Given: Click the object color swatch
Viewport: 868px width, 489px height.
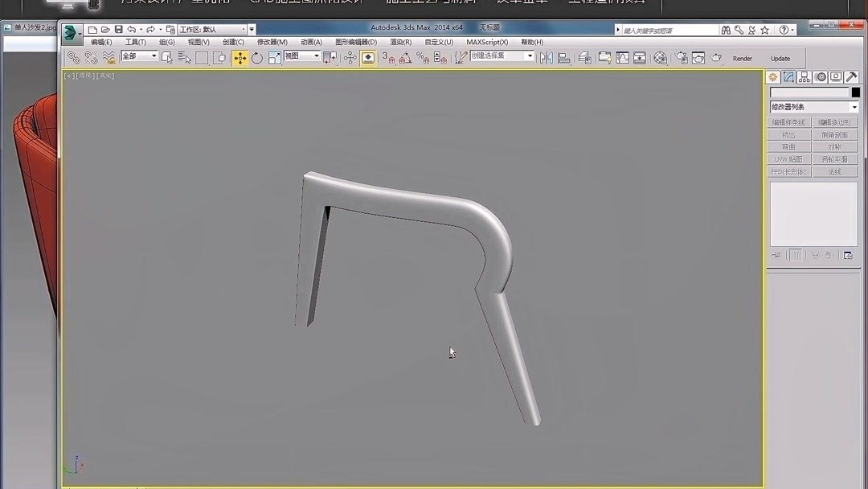Looking at the screenshot, I should [855, 92].
